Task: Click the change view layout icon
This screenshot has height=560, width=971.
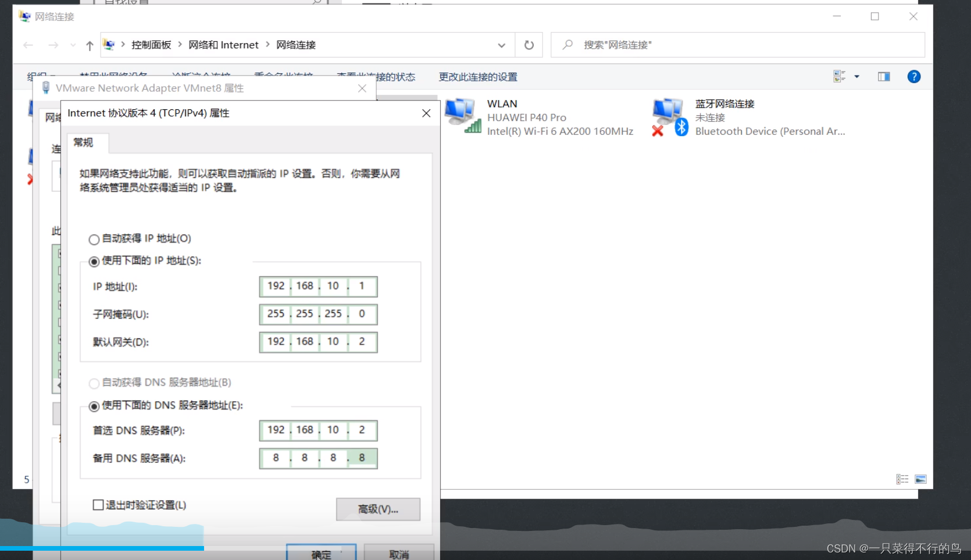Action: pyautogui.click(x=839, y=76)
